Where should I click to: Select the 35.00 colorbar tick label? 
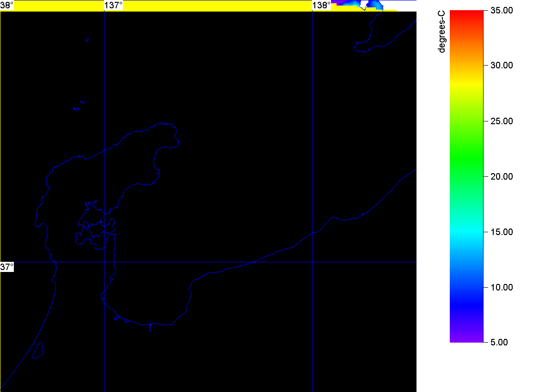tap(502, 10)
